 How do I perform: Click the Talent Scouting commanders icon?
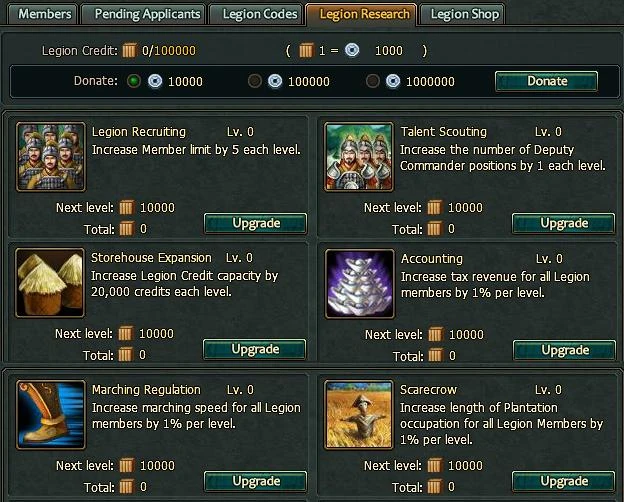point(359,156)
